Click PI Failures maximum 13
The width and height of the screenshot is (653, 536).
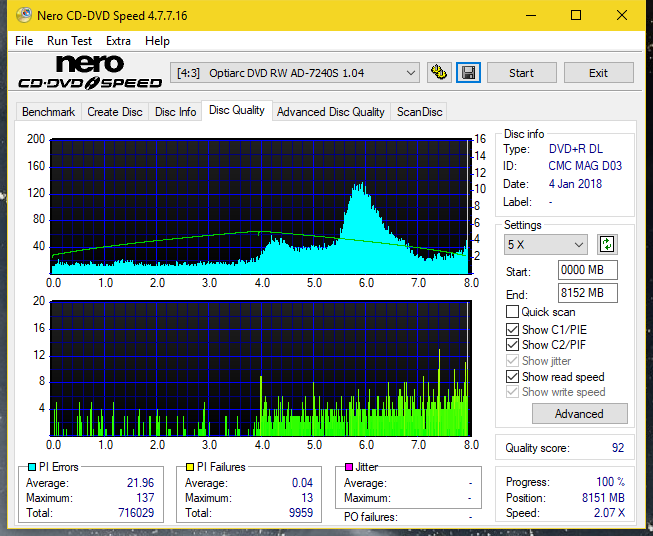coord(307,498)
